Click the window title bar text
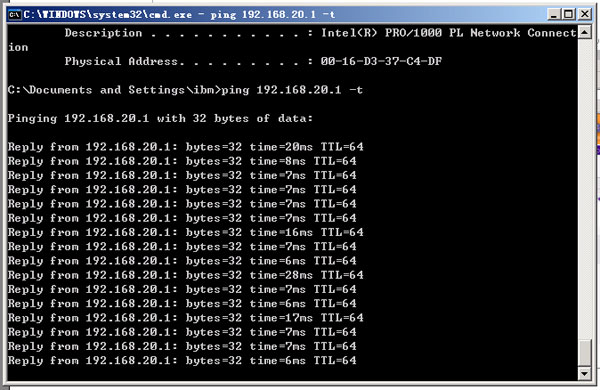This screenshot has width=600, height=390. 179,15
